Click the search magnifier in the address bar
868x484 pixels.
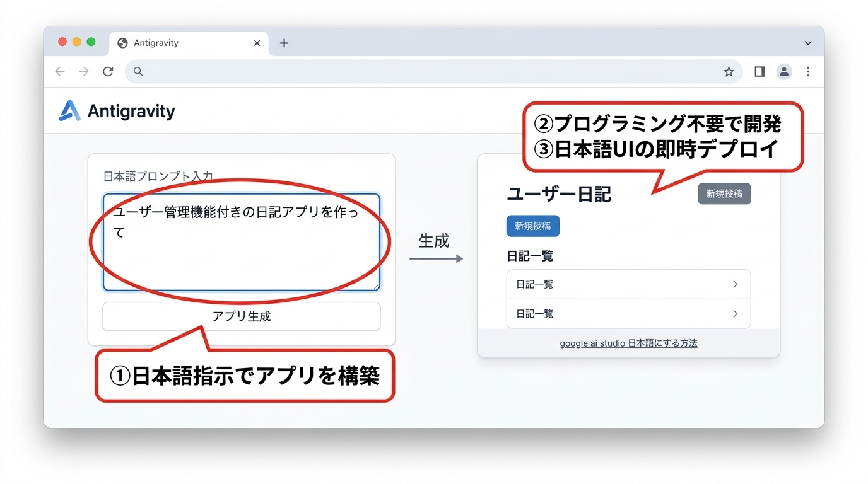138,71
